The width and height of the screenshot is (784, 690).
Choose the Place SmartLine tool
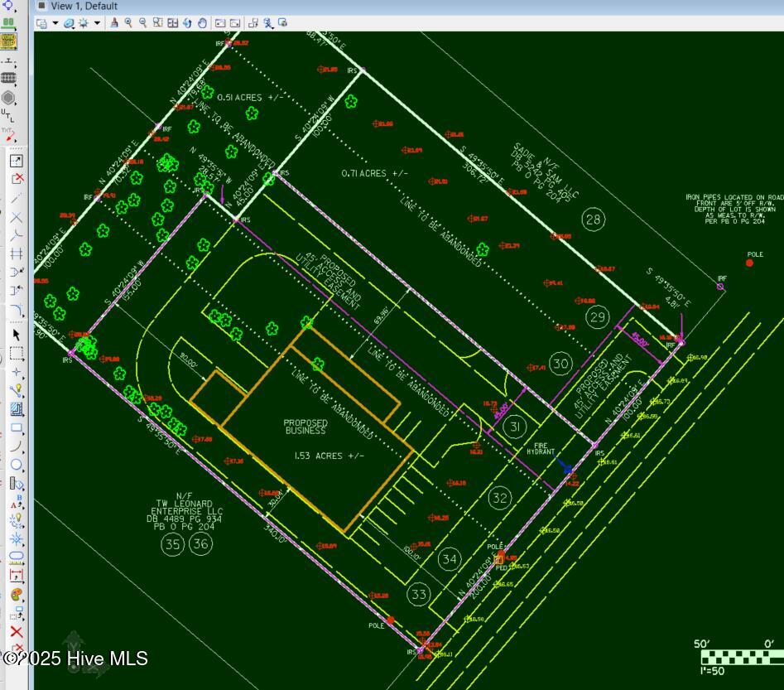[x=16, y=391]
